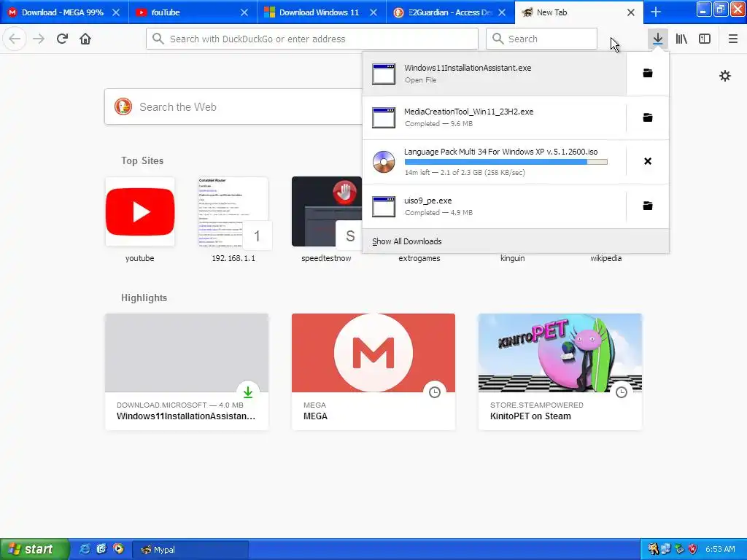This screenshot has width=747, height=560.
Task: Open containing folder for uiso9_pe.exe
Action: [648, 206]
